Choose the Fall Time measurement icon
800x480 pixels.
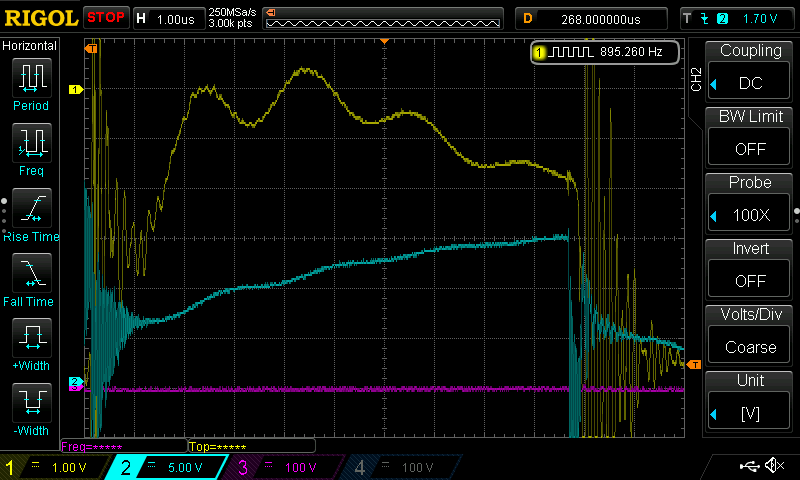coord(30,273)
